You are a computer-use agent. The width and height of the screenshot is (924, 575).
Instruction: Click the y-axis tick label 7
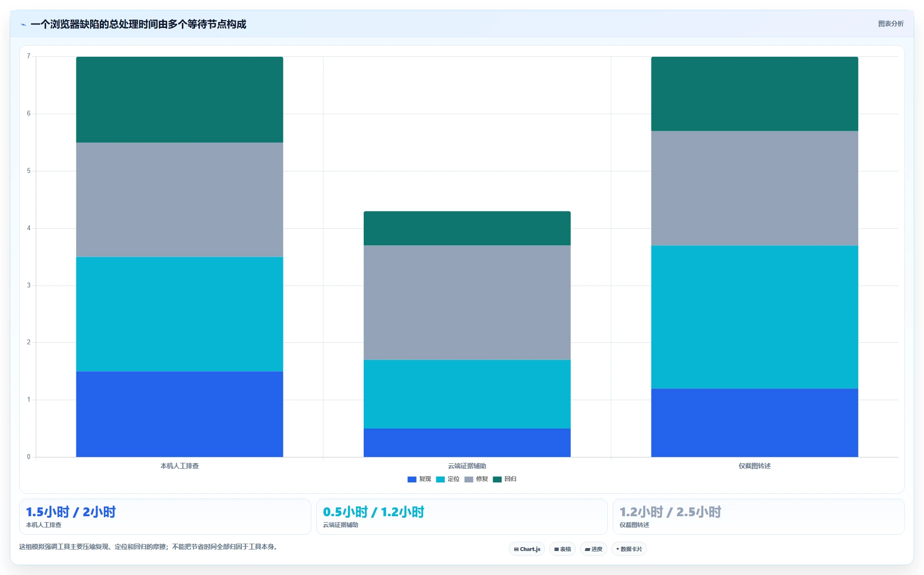coord(28,56)
